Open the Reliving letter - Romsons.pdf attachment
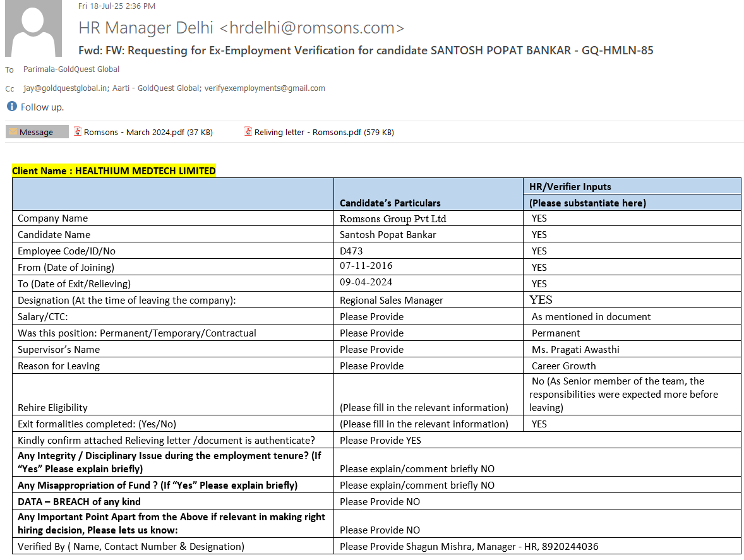This screenshot has width=744, height=560. point(323,132)
